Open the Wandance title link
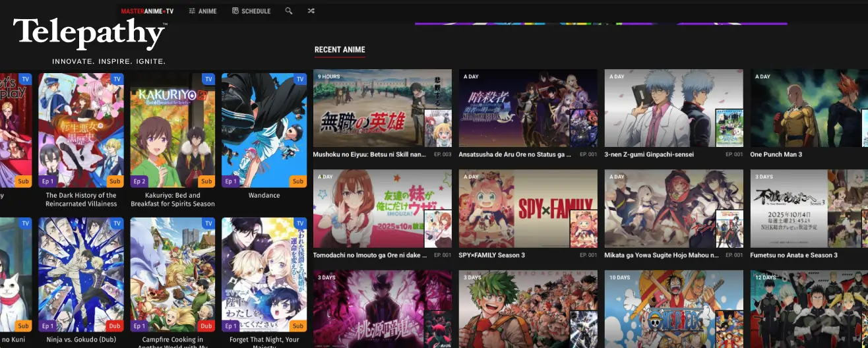The image size is (868, 348). [x=264, y=196]
